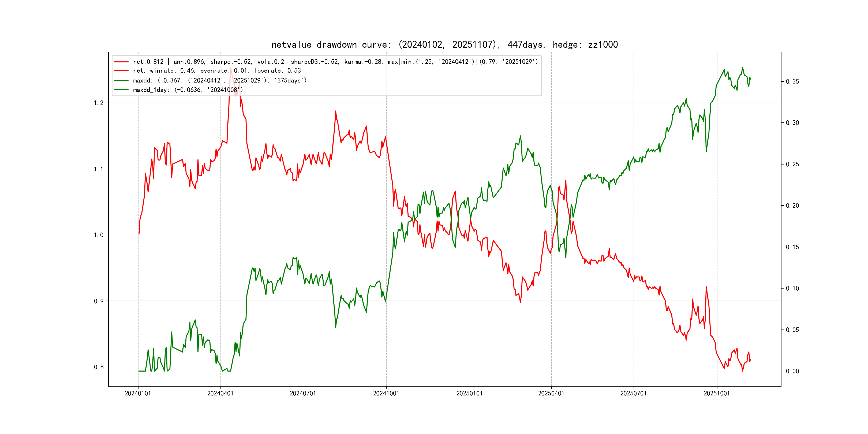
Task: Click the maxdd 375days legend entry text
Action: pyautogui.click(x=220, y=81)
